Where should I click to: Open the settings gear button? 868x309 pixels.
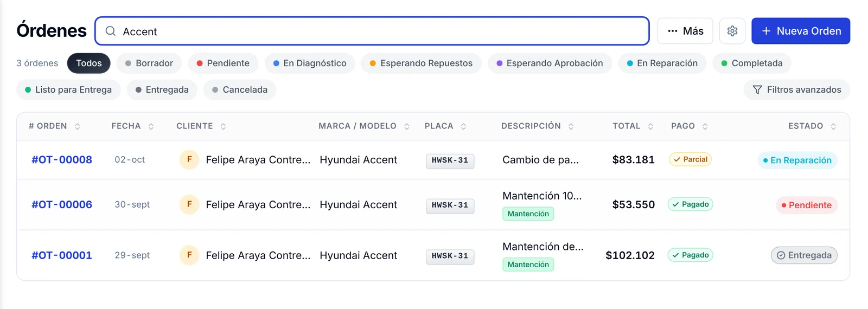pyautogui.click(x=732, y=31)
